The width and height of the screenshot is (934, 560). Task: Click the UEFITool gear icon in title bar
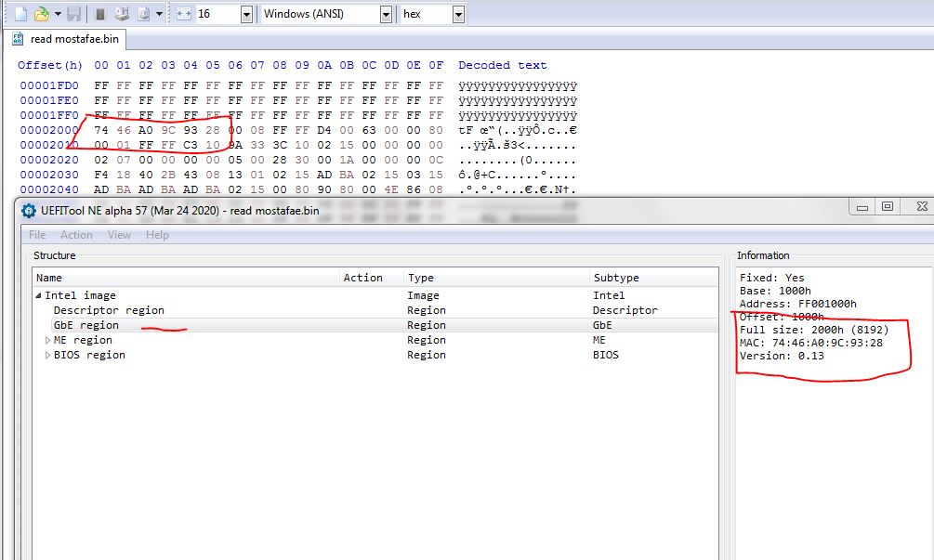click(x=28, y=211)
